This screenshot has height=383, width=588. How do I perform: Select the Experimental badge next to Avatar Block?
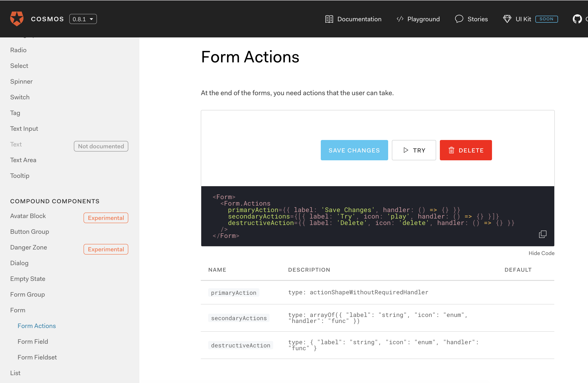coord(106,218)
